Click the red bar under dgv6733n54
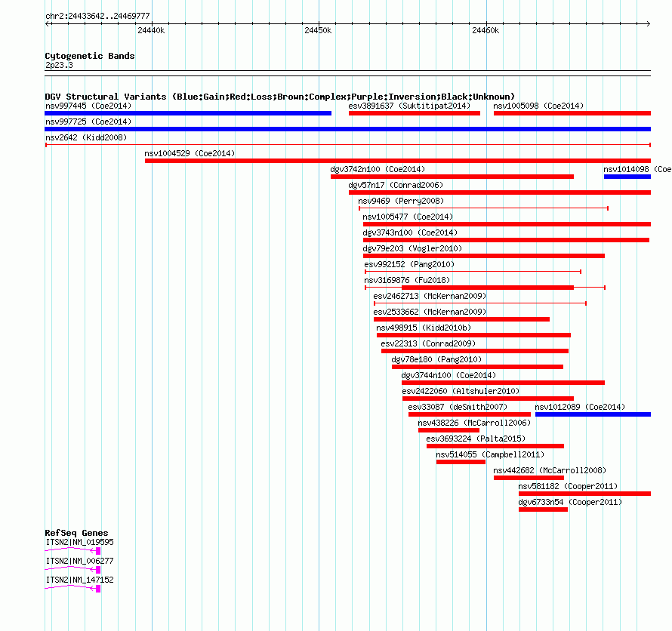The height and width of the screenshot is (631, 672). pyautogui.click(x=543, y=509)
